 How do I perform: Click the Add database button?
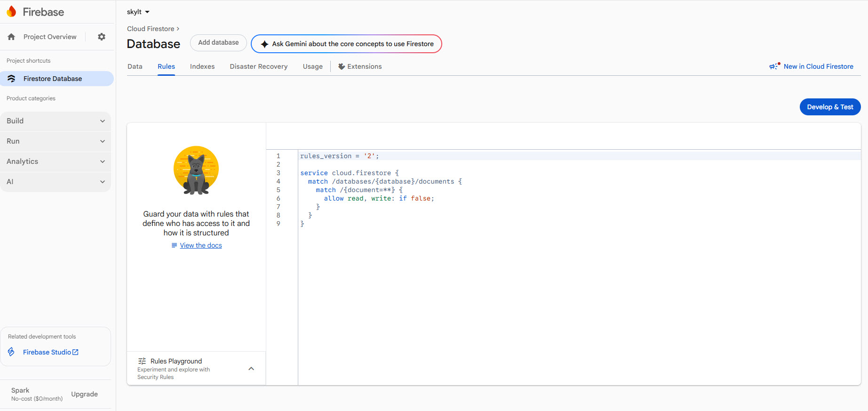click(x=218, y=43)
